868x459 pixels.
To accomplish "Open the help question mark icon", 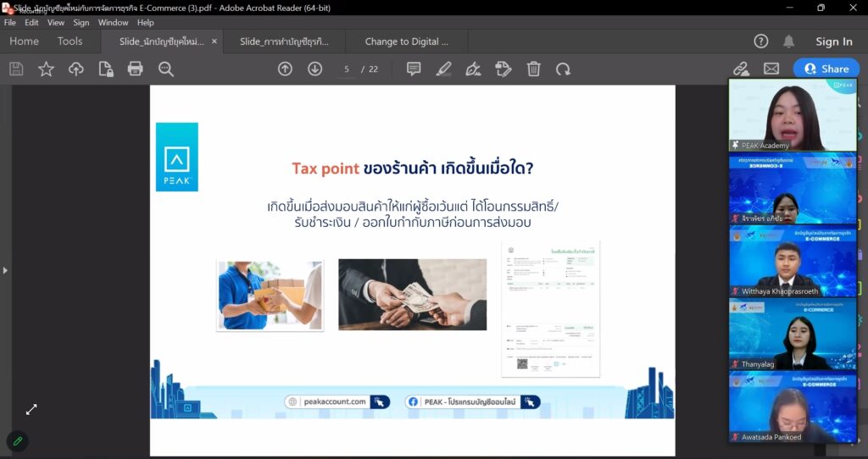I will point(761,41).
